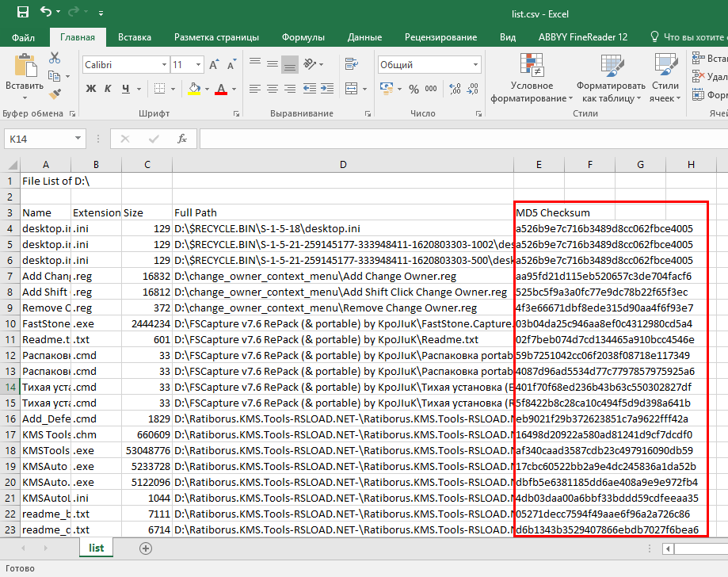Align text to top
Viewport: 728px width, 577px height.
pos(255,63)
